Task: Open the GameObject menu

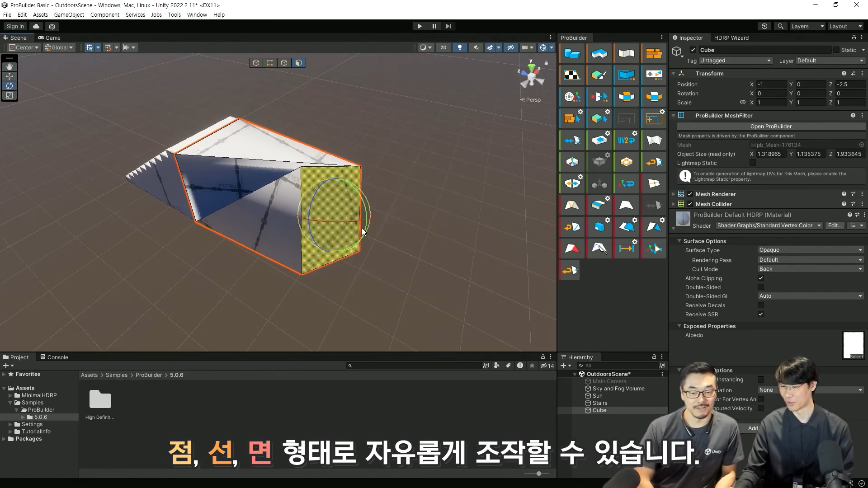Action: (69, 14)
